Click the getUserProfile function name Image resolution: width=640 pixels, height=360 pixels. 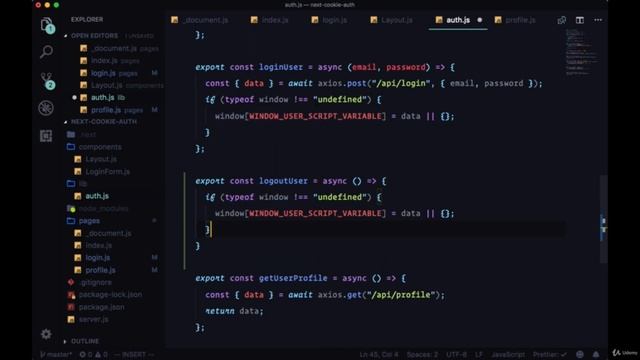[x=293, y=278]
